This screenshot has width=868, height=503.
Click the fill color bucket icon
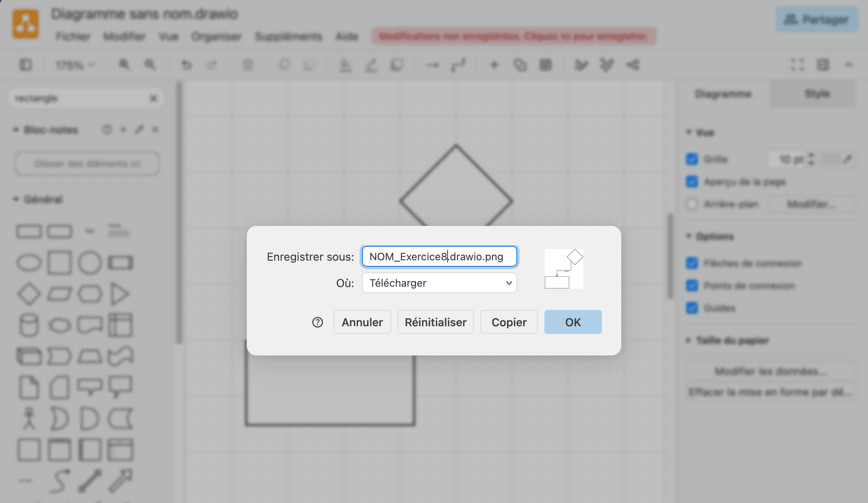click(x=345, y=65)
